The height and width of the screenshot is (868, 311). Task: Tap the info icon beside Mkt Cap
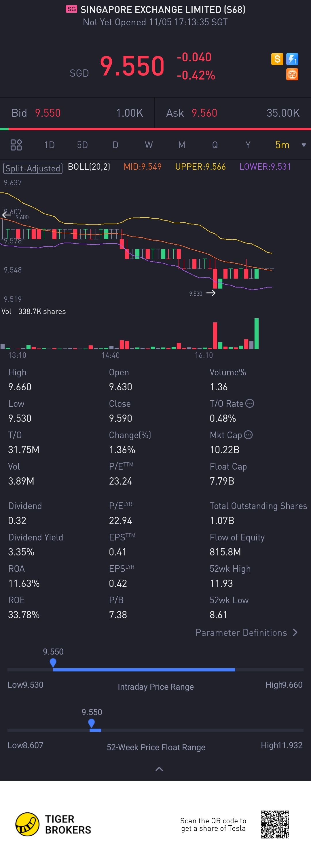(x=248, y=435)
